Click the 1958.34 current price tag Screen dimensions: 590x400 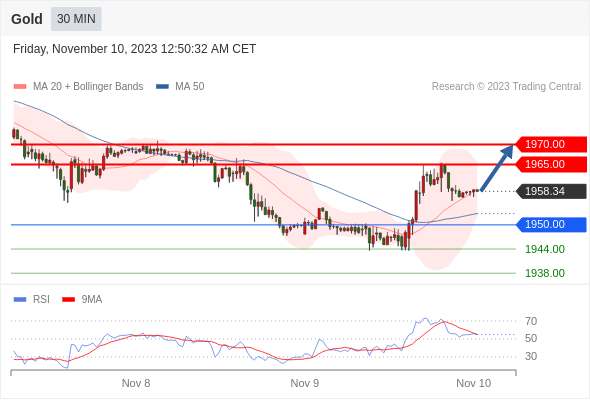point(551,191)
